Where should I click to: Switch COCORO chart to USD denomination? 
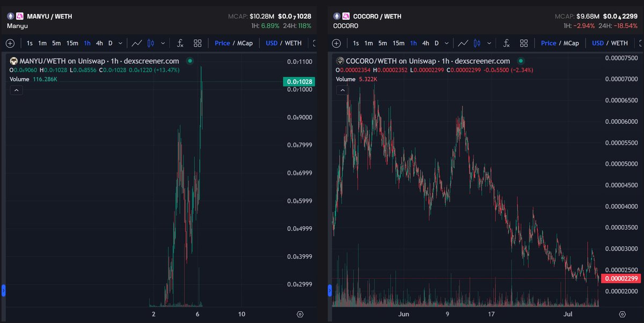(x=598, y=43)
